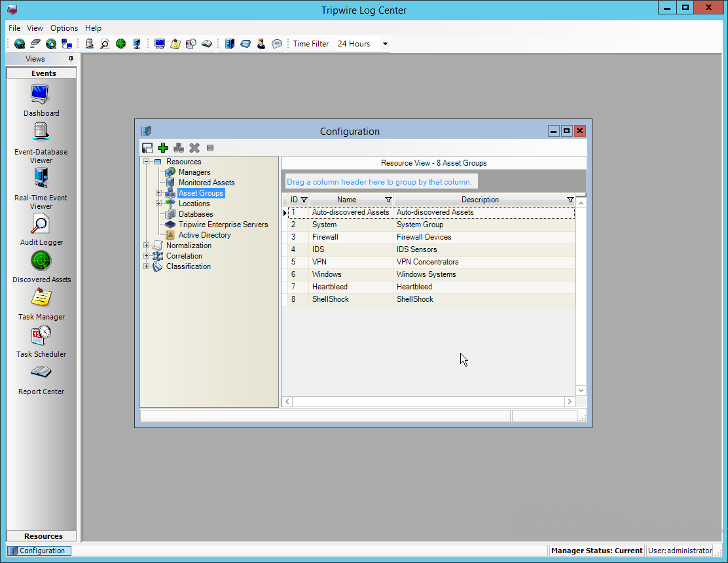Click the speech bubble icon in the toolbar
The height and width of the screenshot is (563, 728).
(x=277, y=44)
